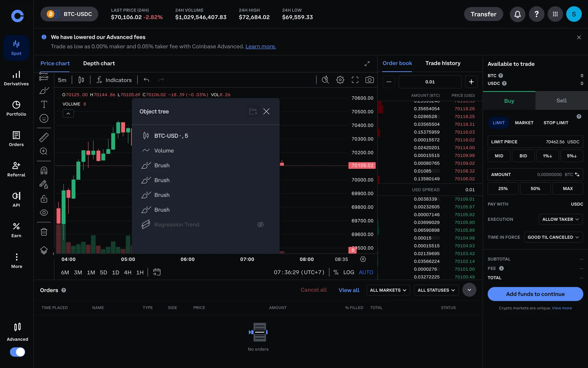The width and height of the screenshot is (588, 368).
Task: Select the ruler measure tool
Action: (44, 137)
